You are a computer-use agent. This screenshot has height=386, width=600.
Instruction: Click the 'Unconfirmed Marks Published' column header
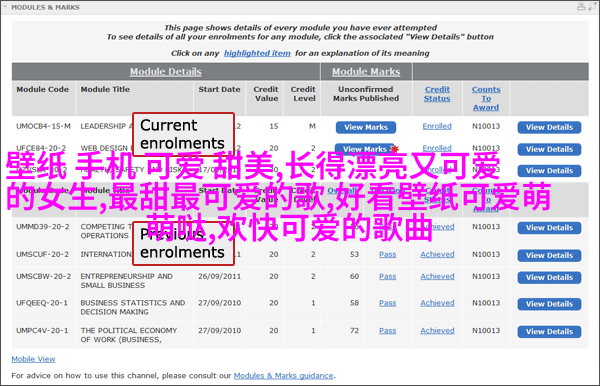(x=366, y=94)
